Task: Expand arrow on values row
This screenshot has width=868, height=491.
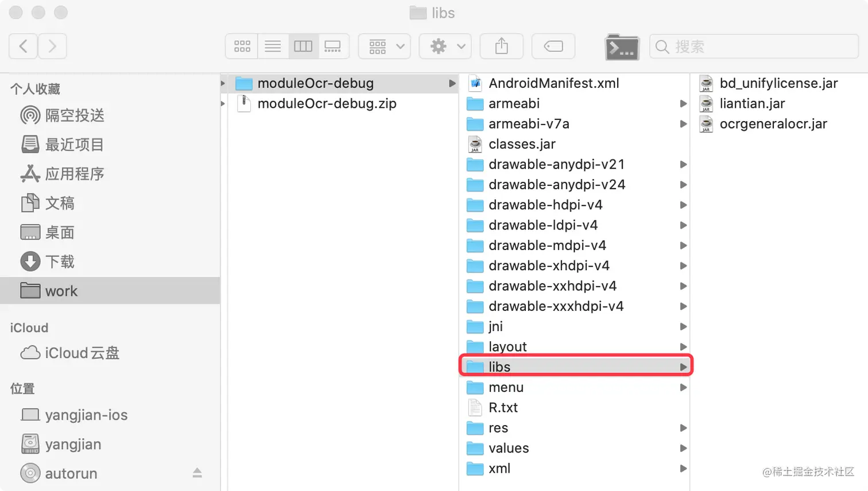Action: 683,448
